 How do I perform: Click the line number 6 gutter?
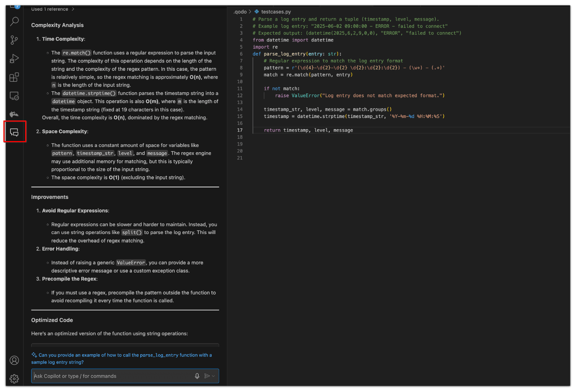[241, 54]
